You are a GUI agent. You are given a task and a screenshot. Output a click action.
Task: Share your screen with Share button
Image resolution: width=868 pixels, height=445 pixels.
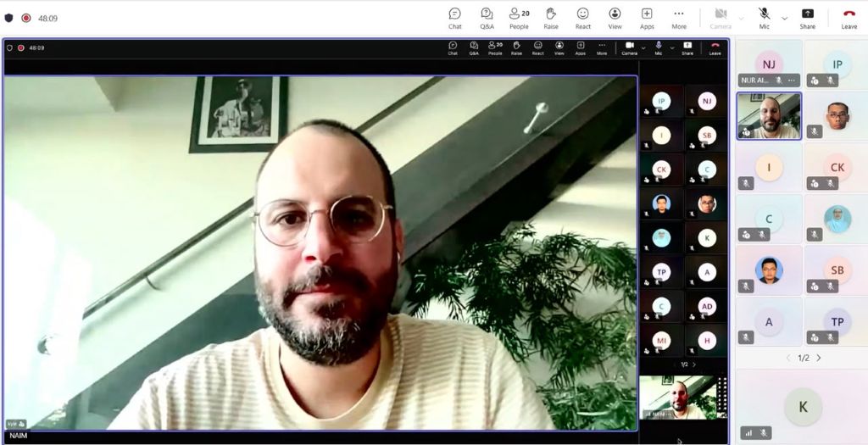[807, 18]
